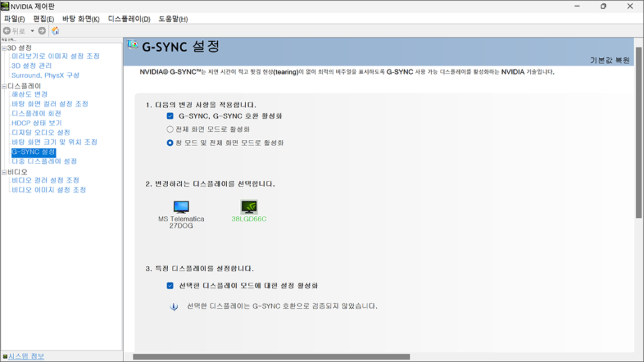
Task: Collapse the 디스플레이 tree node
Action: 4,86
